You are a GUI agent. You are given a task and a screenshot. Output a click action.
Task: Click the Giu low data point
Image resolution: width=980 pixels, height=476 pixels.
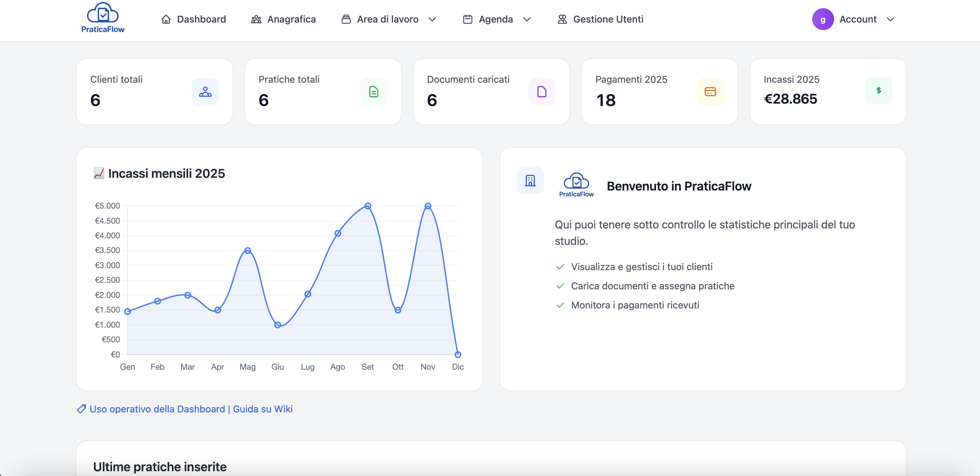point(278,325)
